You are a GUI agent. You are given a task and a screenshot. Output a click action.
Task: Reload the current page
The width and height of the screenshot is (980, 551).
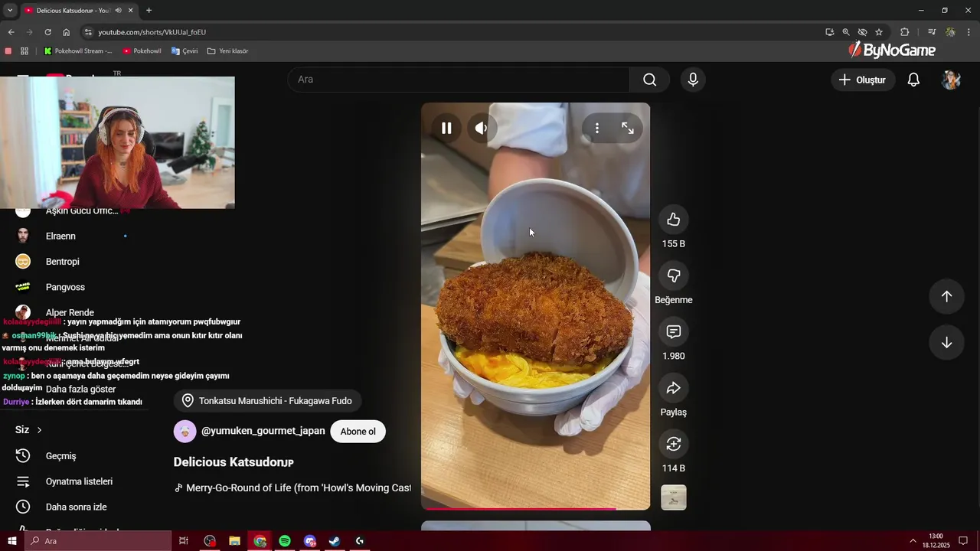click(x=47, y=32)
